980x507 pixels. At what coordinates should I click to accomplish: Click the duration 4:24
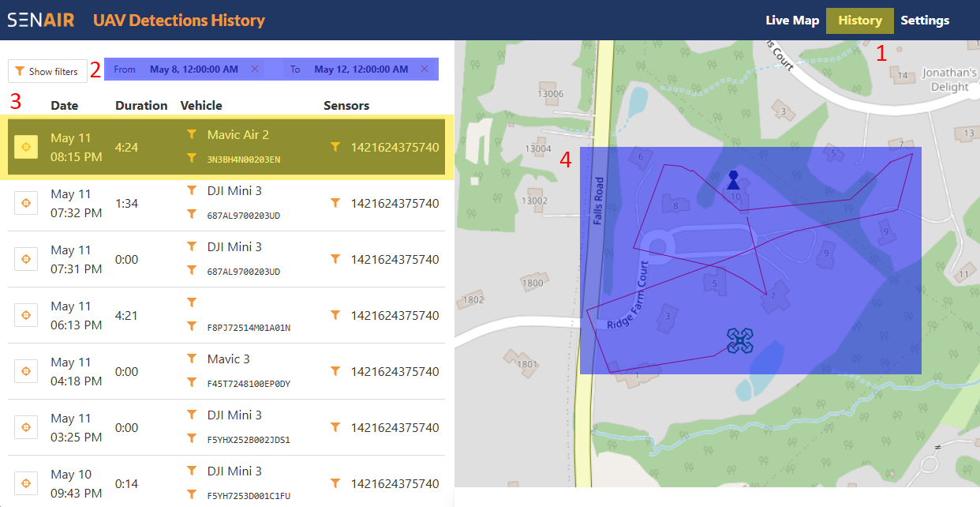click(127, 147)
